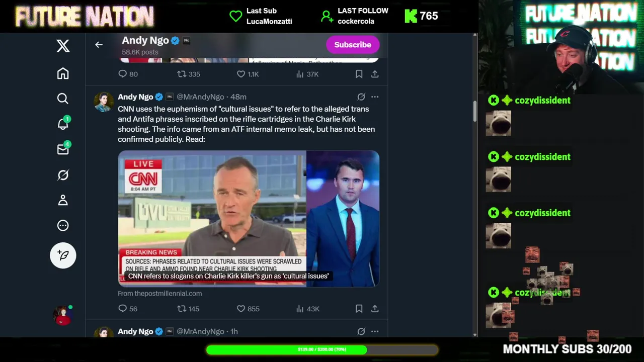The height and width of the screenshot is (362, 644).
Task: Open Explore search icon in sidebar
Action: click(x=63, y=99)
